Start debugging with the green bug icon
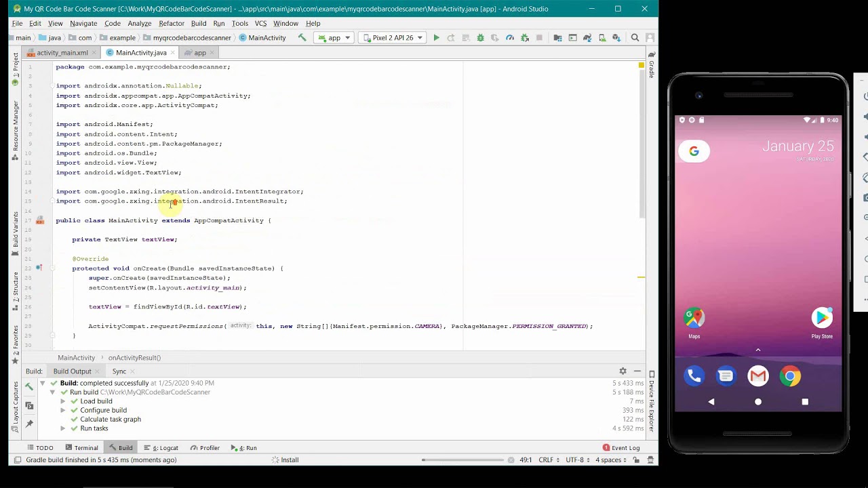The image size is (868, 488). click(480, 38)
